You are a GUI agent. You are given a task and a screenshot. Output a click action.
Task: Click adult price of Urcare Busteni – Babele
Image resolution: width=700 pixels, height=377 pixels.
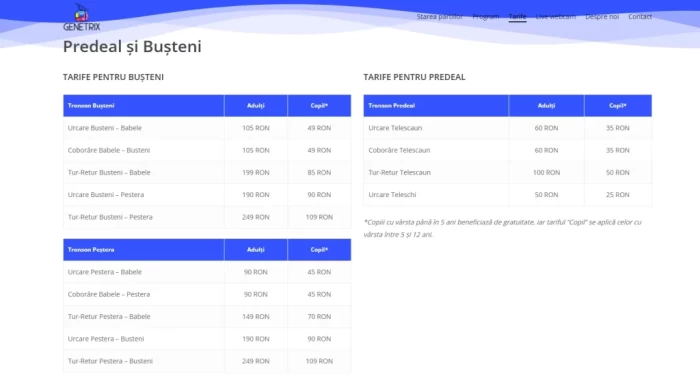pyautogui.click(x=256, y=128)
